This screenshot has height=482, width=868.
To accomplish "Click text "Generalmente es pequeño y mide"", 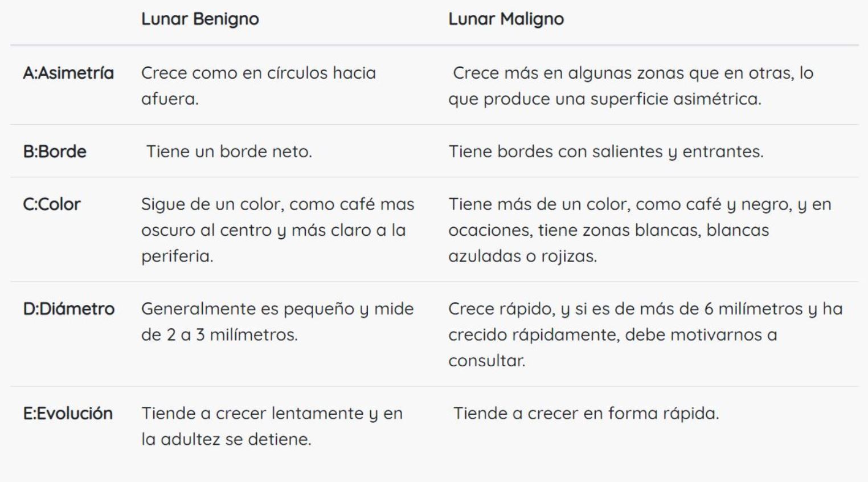I will point(277,309).
